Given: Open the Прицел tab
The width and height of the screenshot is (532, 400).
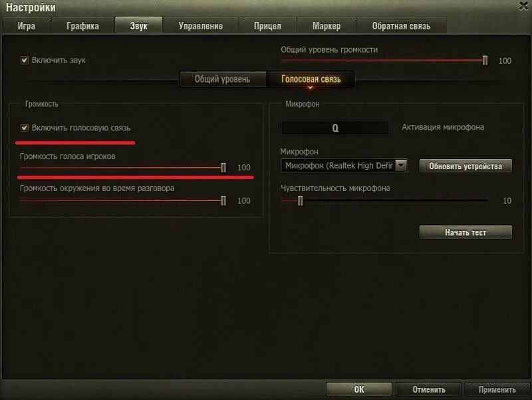Looking at the screenshot, I should point(267,26).
